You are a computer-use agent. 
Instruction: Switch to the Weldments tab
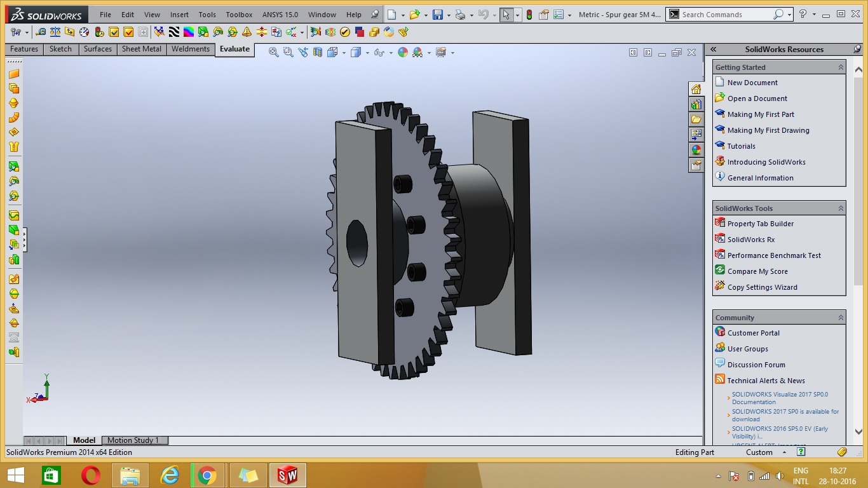190,49
